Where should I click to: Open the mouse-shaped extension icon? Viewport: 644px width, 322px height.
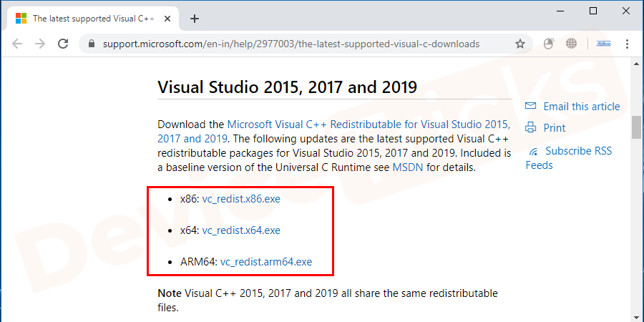pos(549,44)
